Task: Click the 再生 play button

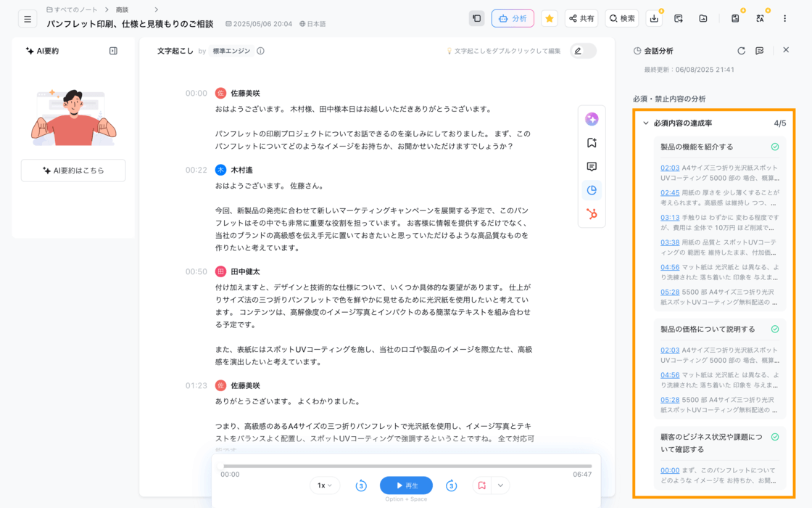Action: [407, 486]
